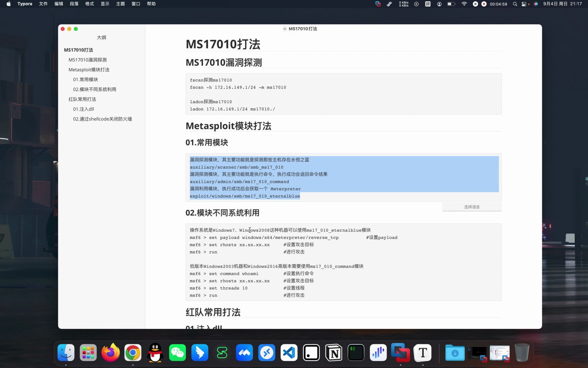Screen dimensions: 588x368
Task: Open Microsoft Remote Desktop in dock
Action: [267, 353]
